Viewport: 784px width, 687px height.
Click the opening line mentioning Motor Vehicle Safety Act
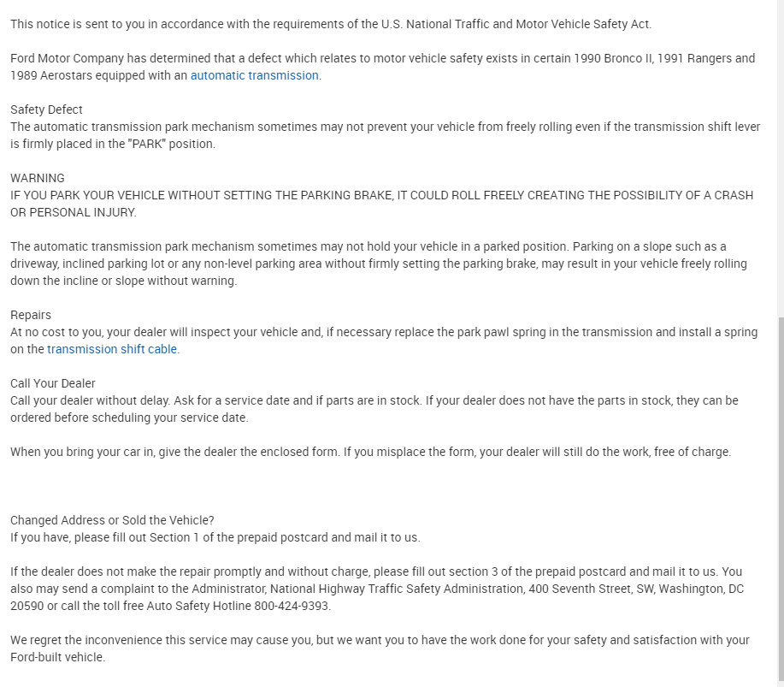click(x=330, y=24)
